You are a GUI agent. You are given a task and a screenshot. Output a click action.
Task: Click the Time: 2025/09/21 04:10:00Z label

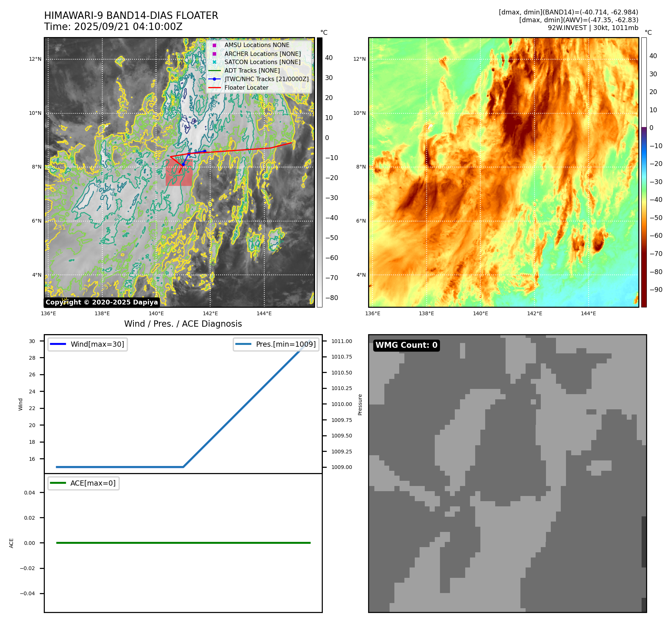(x=113, y=27)
